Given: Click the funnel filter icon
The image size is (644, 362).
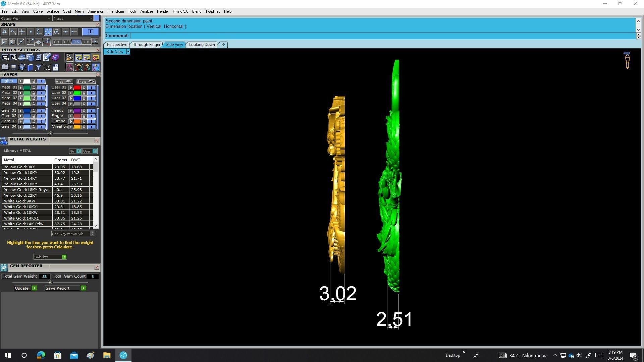Looking at the screenshot, I should point(38,68).
